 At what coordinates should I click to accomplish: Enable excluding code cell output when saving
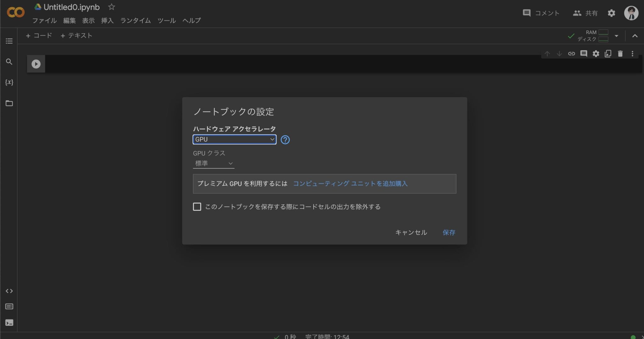[x=197, y=207]
